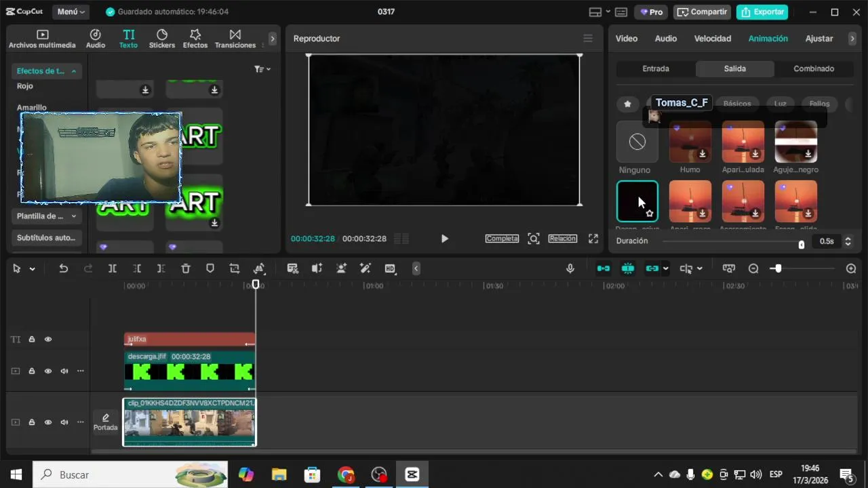Open the Efectos panel
The image size is (868, 488).
[195, 39]
